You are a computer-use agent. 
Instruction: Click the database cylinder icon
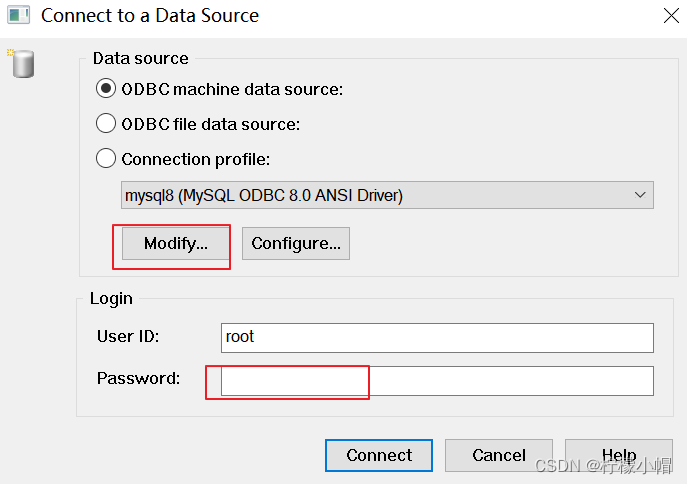tap(21, 64)
